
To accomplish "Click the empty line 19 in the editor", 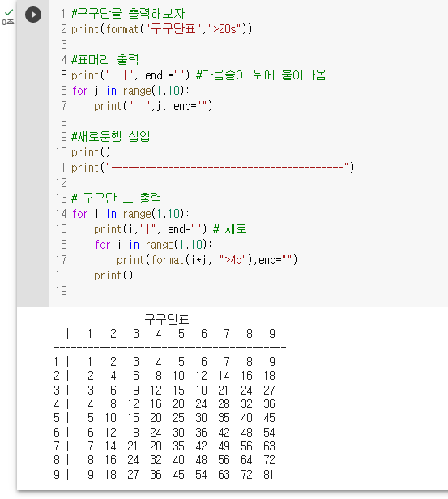I will pos(248,291).
